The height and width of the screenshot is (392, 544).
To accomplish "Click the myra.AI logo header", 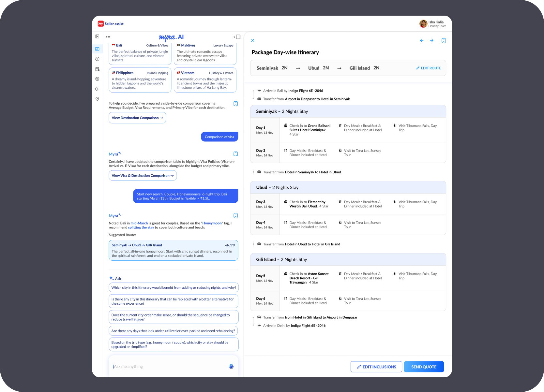I will (171, 37).
